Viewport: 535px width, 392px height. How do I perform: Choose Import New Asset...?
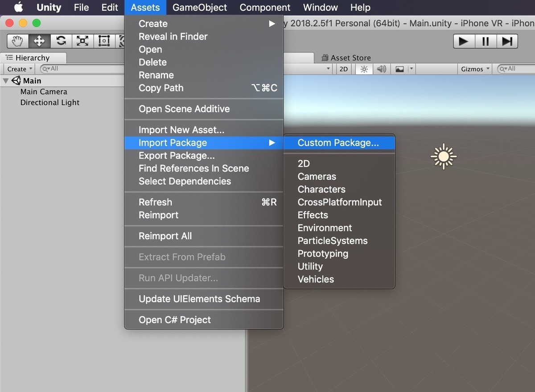point(204,130)
